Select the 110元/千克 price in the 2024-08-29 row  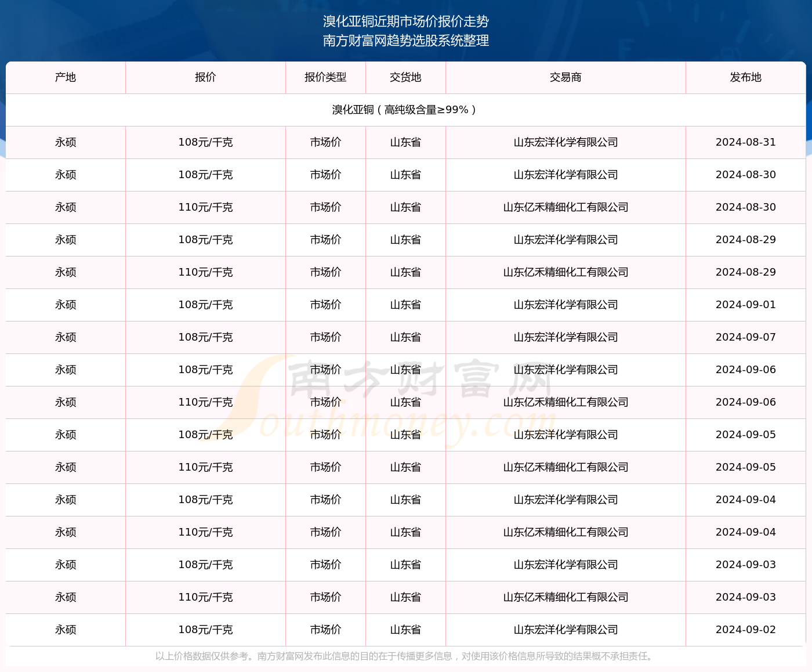(x=205, y=272)
